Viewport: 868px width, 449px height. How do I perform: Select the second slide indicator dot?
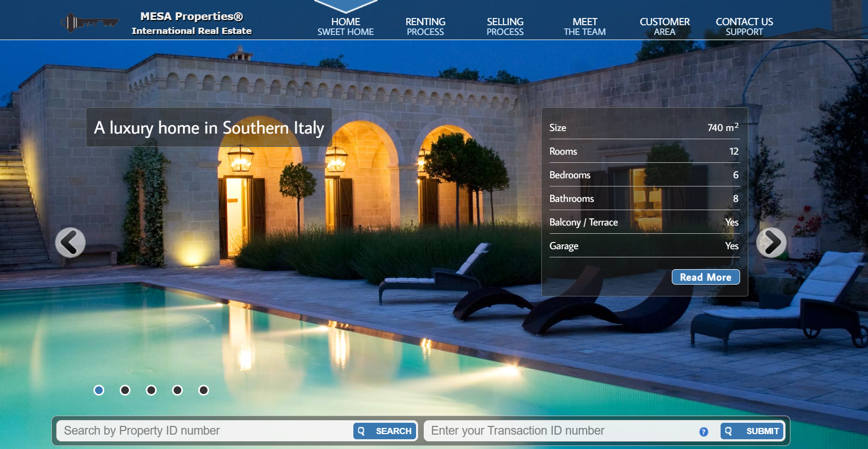pos(125,390)
